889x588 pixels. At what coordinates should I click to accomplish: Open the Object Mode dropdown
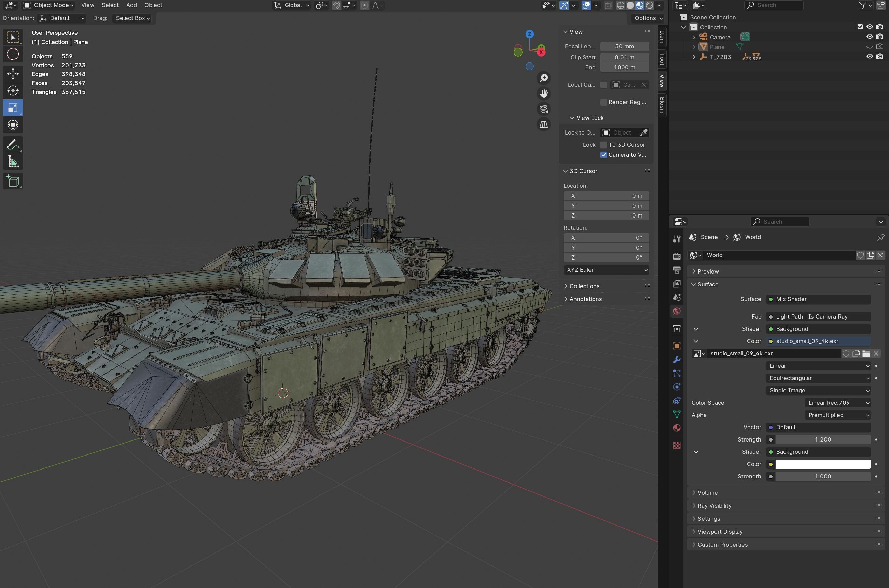(48, 5)
